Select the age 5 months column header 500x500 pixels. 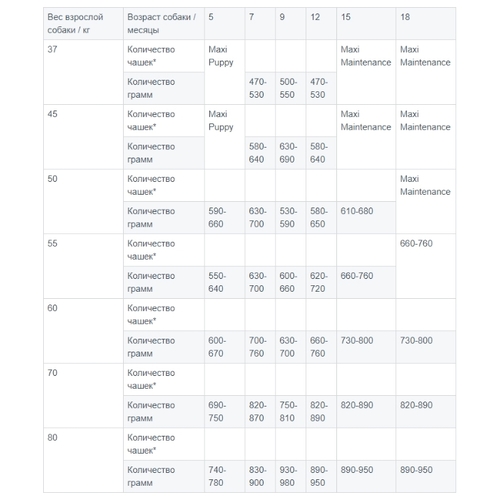(x=225, y=23)
